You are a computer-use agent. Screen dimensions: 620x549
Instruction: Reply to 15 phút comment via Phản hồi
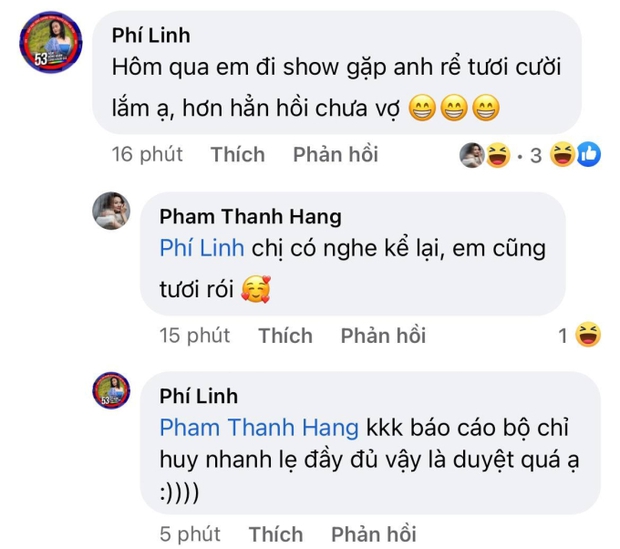(383, 335)
